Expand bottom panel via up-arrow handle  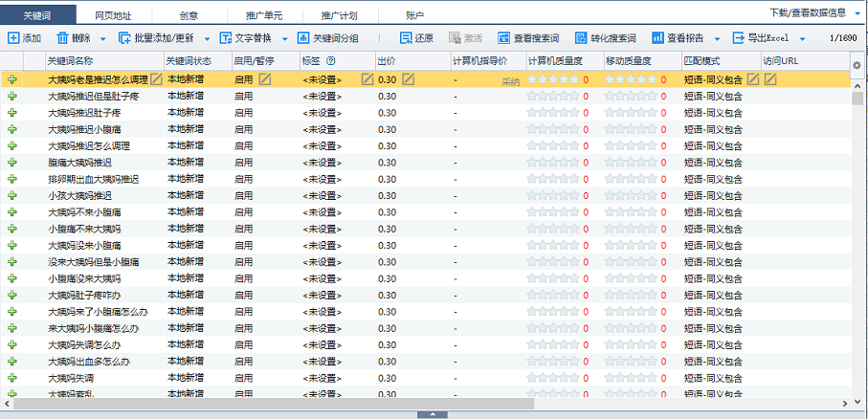433,414
